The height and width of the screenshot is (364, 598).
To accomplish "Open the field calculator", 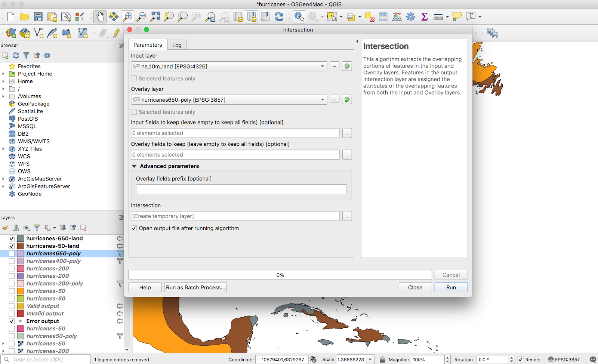I will coord(397,17).
